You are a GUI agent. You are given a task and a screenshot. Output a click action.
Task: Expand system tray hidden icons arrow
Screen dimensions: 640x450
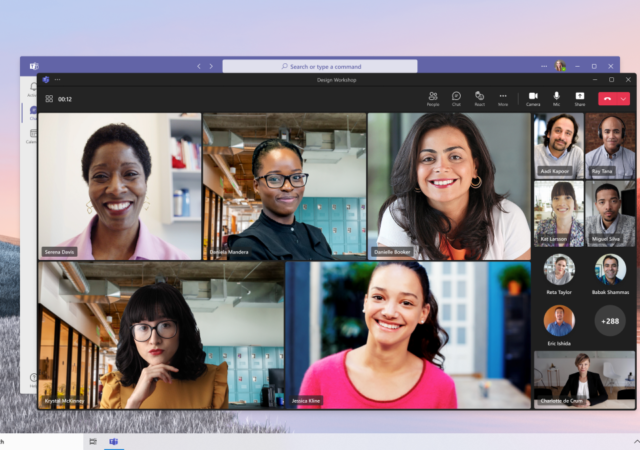(636, 441)
